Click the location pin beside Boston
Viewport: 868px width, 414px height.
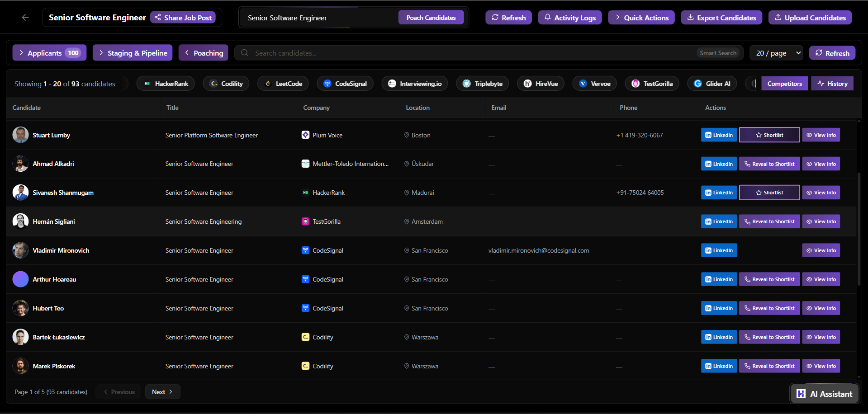pos(407,135)
